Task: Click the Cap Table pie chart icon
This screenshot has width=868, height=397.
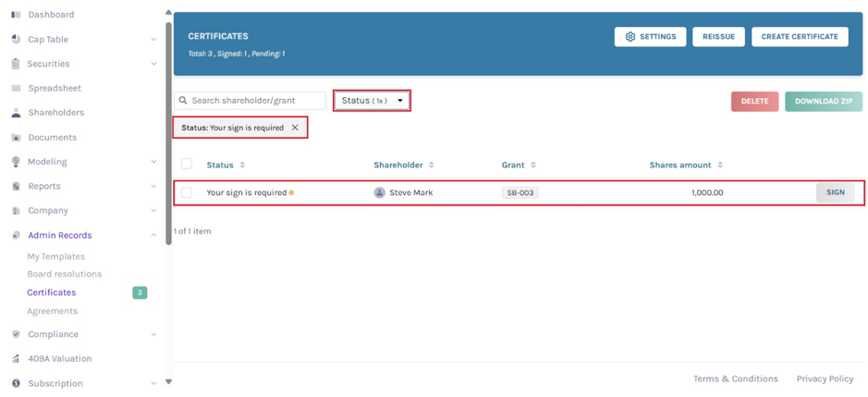Action: pyautogui.click(x=16, y=40)
